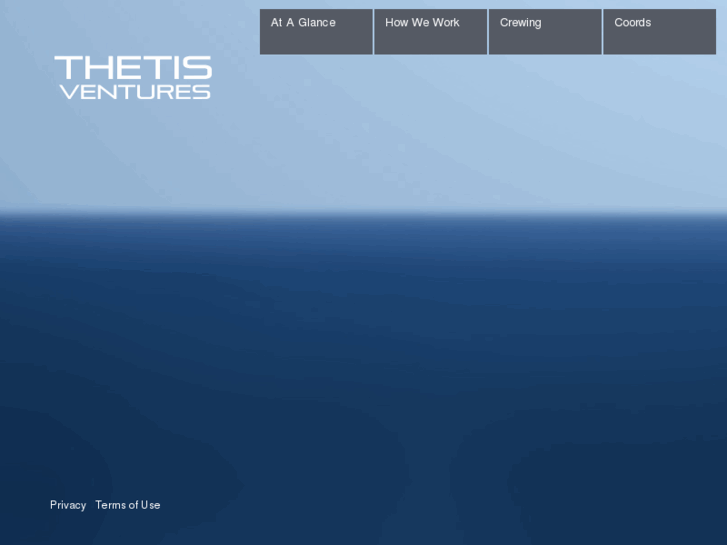Select the Coords navigation item
The width and height of the screenshot is (727, 545).
point(660,32)
